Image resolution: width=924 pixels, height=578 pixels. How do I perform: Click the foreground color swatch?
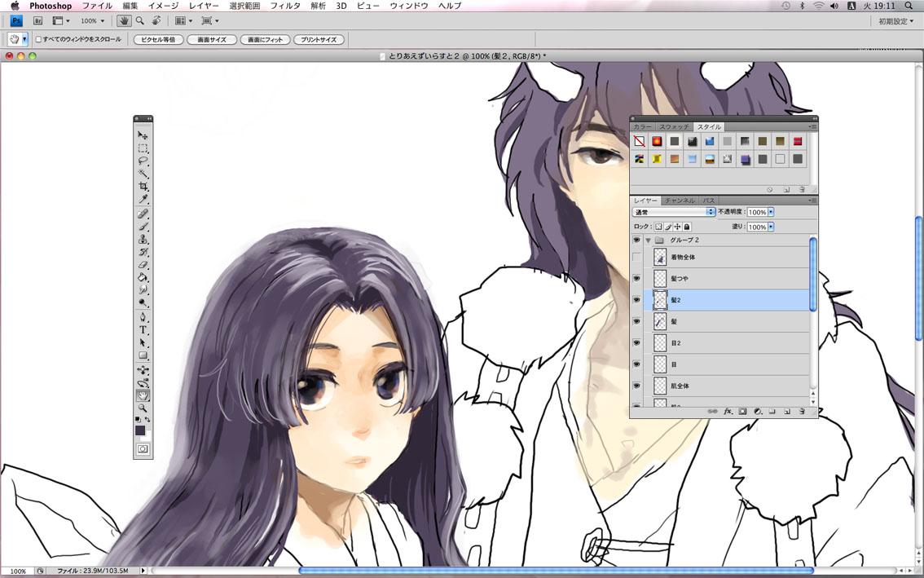point(140,430)
